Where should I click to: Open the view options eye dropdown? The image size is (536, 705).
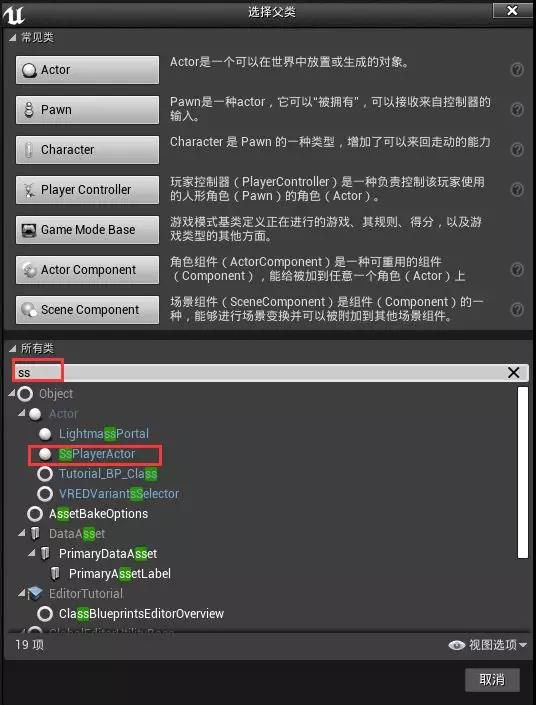(x=488, y=645)
